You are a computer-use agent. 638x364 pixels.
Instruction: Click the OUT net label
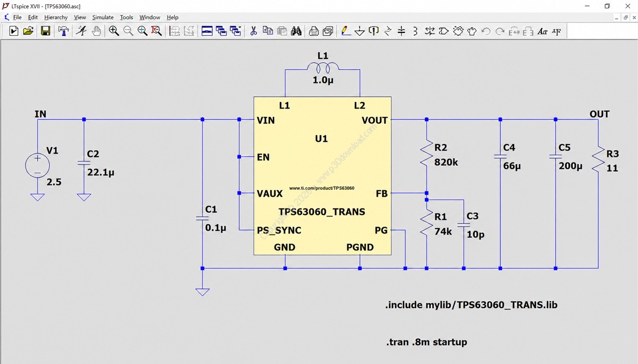(x=599, y=114)
